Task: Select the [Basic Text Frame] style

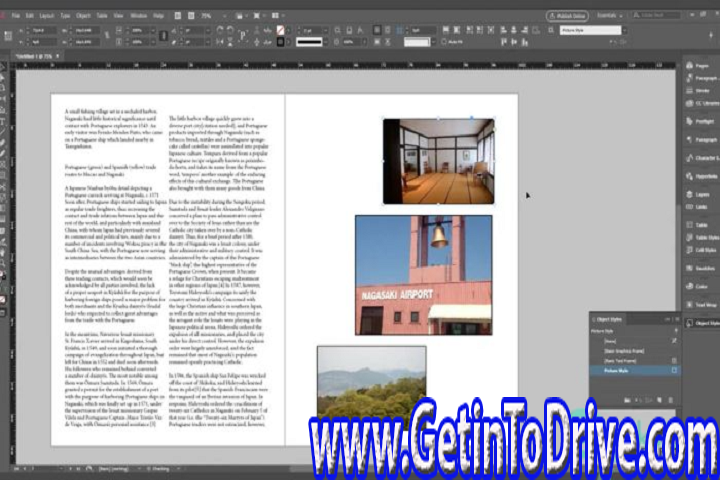Action: tap(634, 361)
